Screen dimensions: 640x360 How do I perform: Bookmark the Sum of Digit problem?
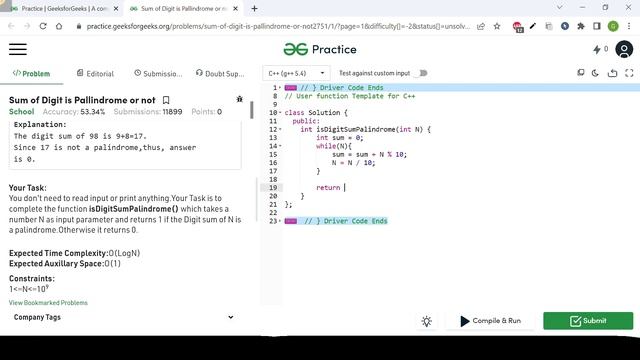[166, 100]
